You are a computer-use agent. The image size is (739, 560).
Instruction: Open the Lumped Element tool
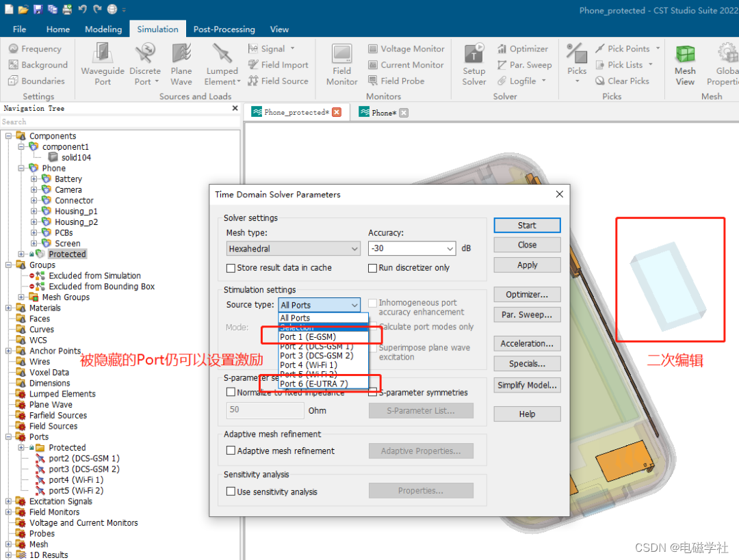(222, 64)
